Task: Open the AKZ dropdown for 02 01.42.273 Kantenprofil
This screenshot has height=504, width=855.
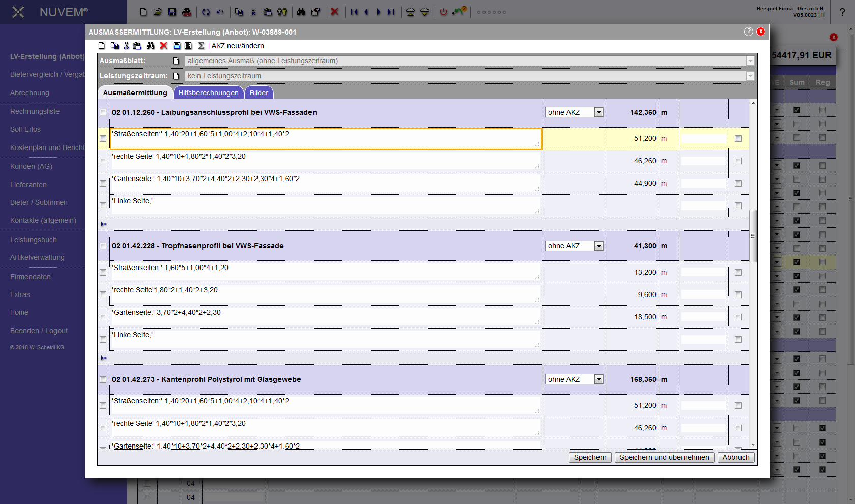Action: [574, 379]
